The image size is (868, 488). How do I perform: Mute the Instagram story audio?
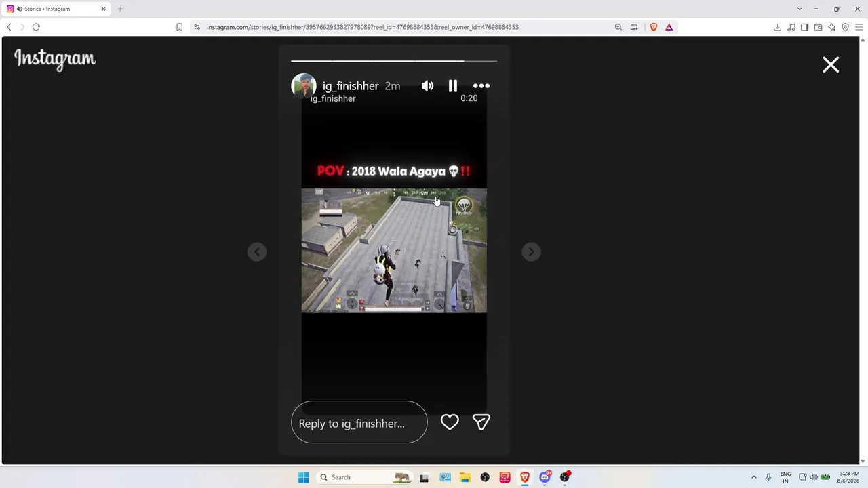(427, 86)
